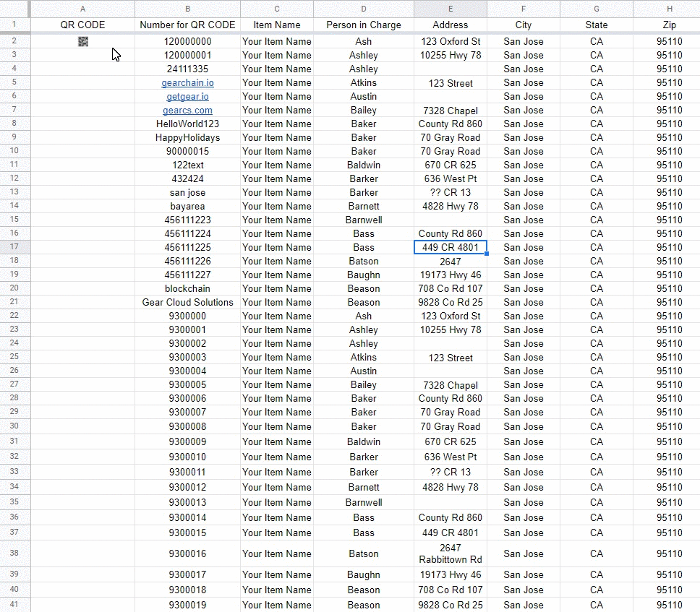Click the 'Number for QR CODE' header cell
Viewport: 700px width, 612px height.
click(187, 25)
